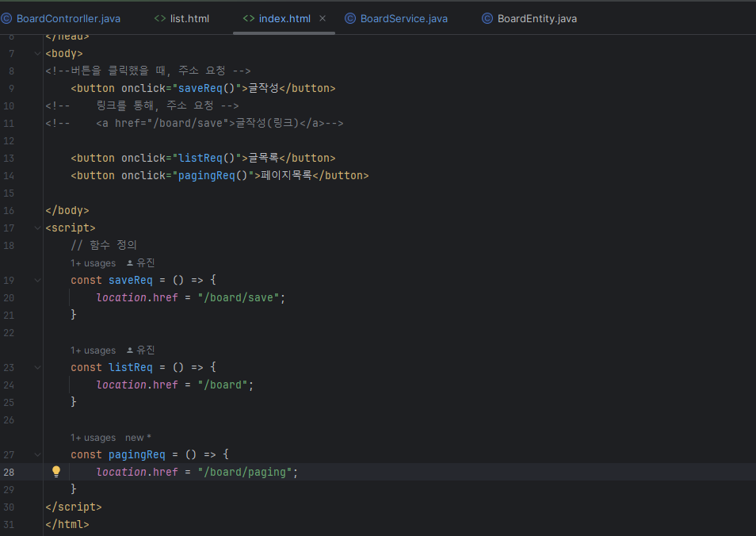Click the class icon of BoardControrller.java
Viewport: 756px width, 536px height.
(x=6, y=18)
